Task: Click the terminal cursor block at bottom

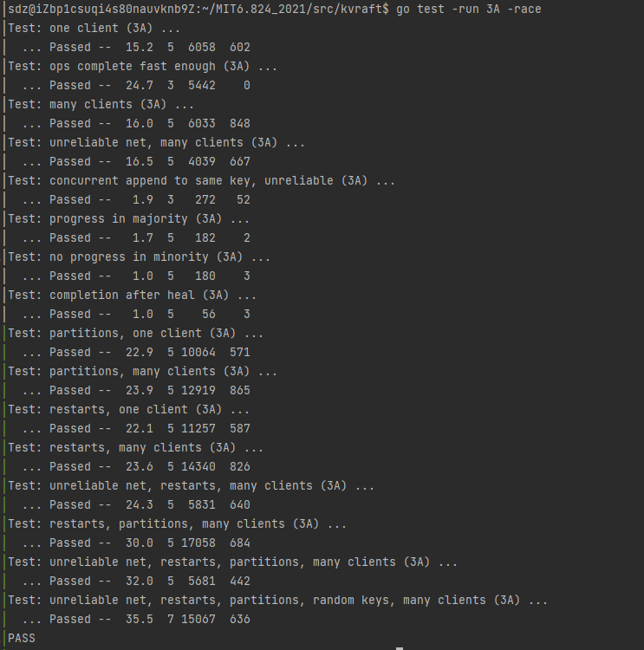Action: tap(400, 648)
